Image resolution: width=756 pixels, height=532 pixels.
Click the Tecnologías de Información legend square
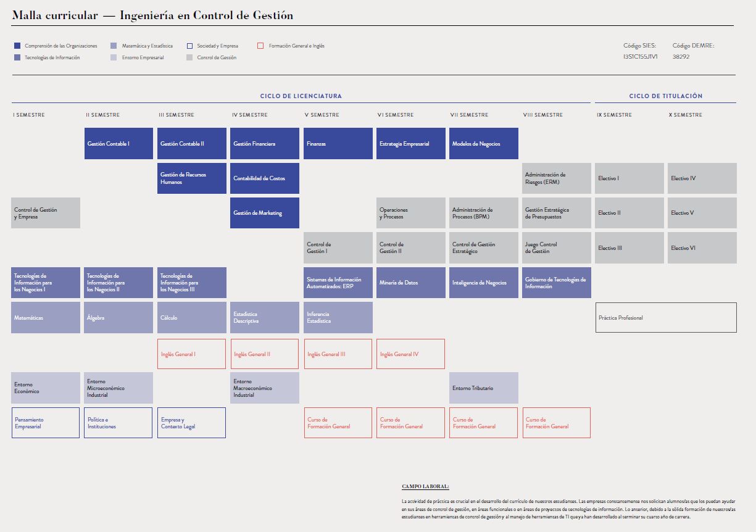[x=17, y=57]
